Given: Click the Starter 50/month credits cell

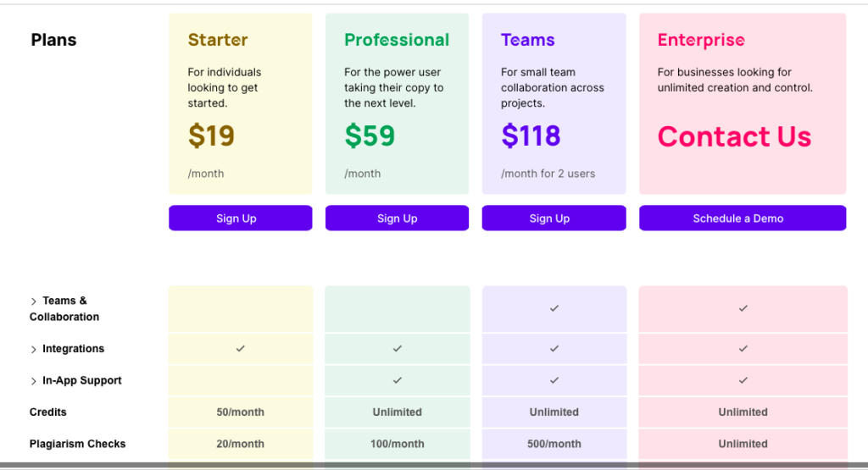Looking at the screenshot, I should 240,412.
